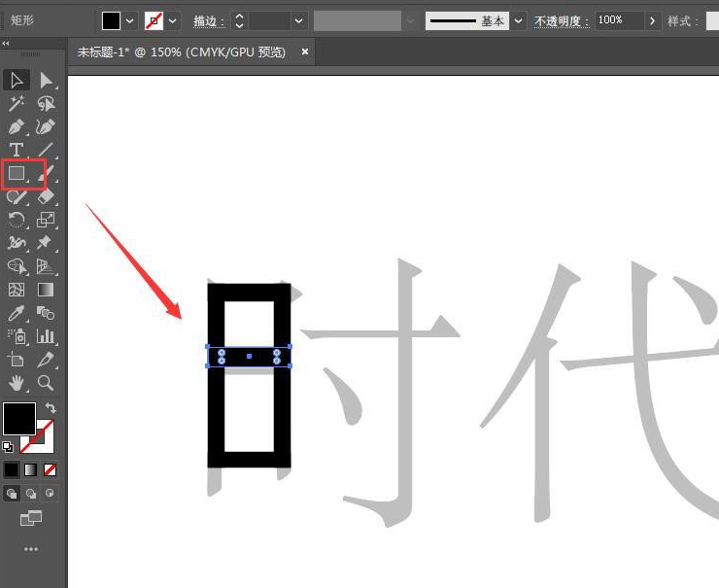Enable Draw Inside mode
The image size is (719, 588).
50,494
